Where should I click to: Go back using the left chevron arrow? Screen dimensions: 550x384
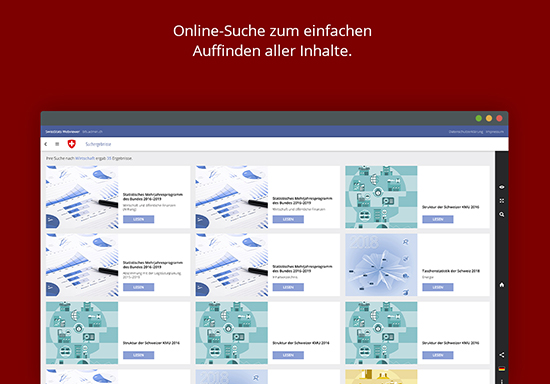(46, 144)
